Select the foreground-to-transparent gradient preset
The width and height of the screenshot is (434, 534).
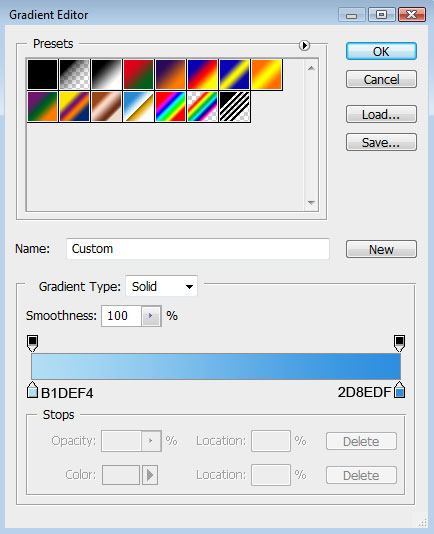point(74,75)
